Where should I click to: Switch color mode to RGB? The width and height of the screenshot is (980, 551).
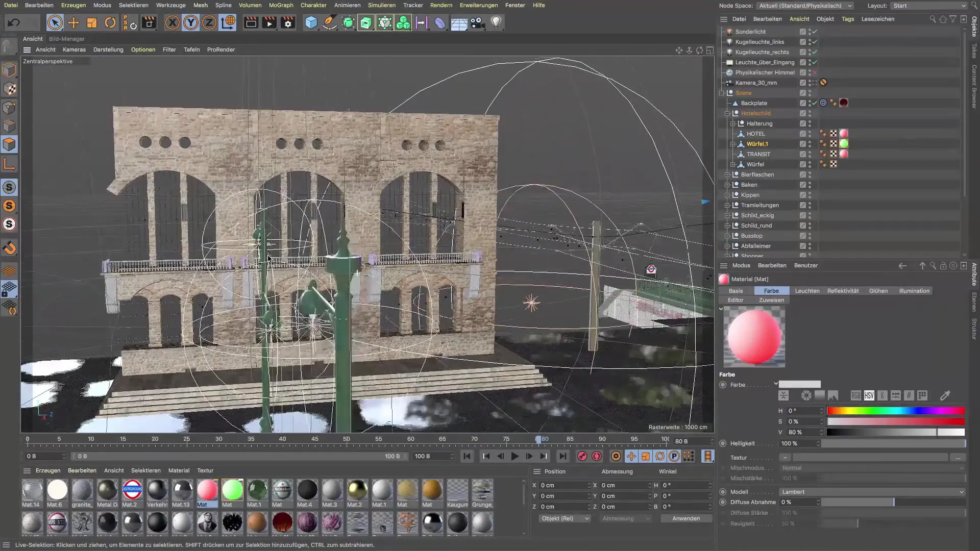855,395
